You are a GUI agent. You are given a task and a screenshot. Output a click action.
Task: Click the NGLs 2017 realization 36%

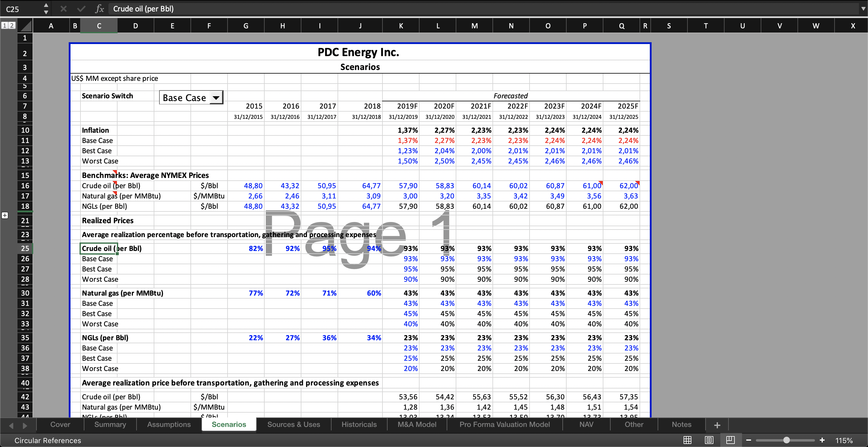click(320, 338)
